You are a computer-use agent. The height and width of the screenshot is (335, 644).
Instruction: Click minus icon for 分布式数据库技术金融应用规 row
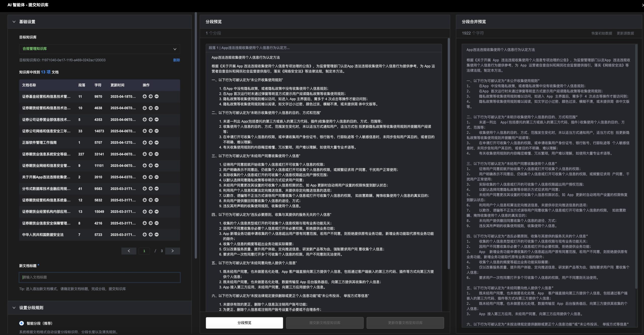156,189
